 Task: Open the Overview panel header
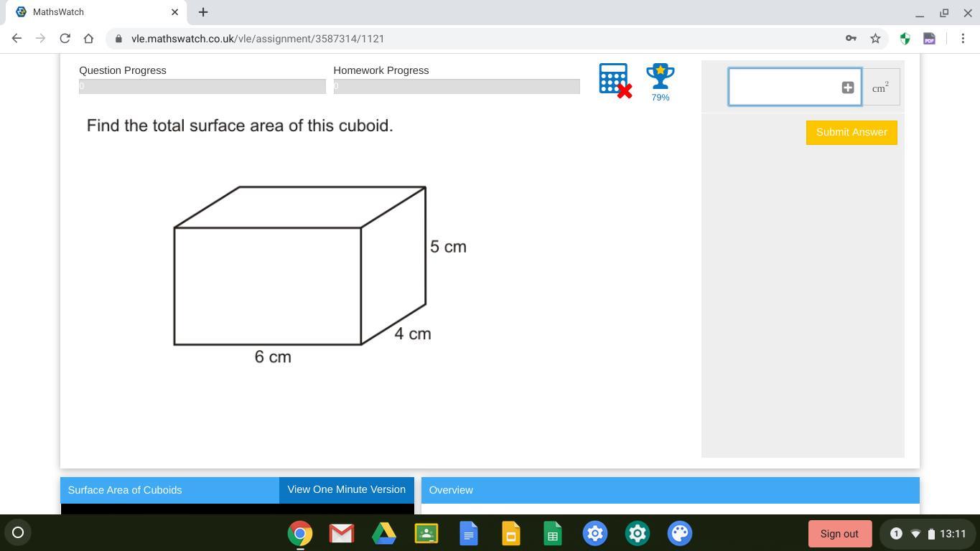670,490
